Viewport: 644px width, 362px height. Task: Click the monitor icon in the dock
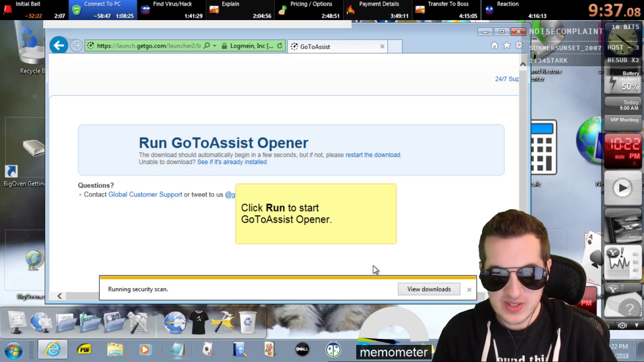[17, 322]
